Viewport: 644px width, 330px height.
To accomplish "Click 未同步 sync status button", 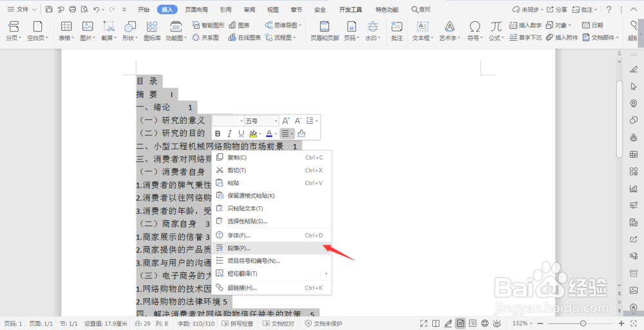I will [528, 10].
